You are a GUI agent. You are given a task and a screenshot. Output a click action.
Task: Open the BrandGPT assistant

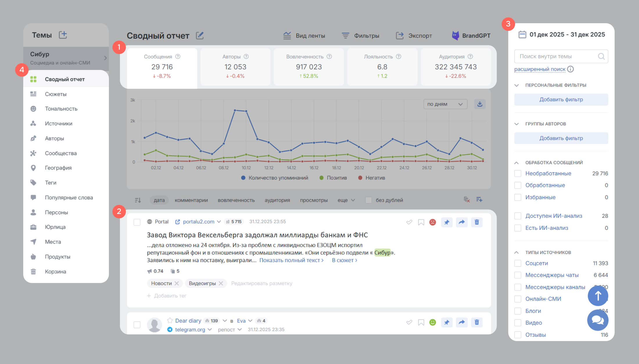tap(471, 35)
